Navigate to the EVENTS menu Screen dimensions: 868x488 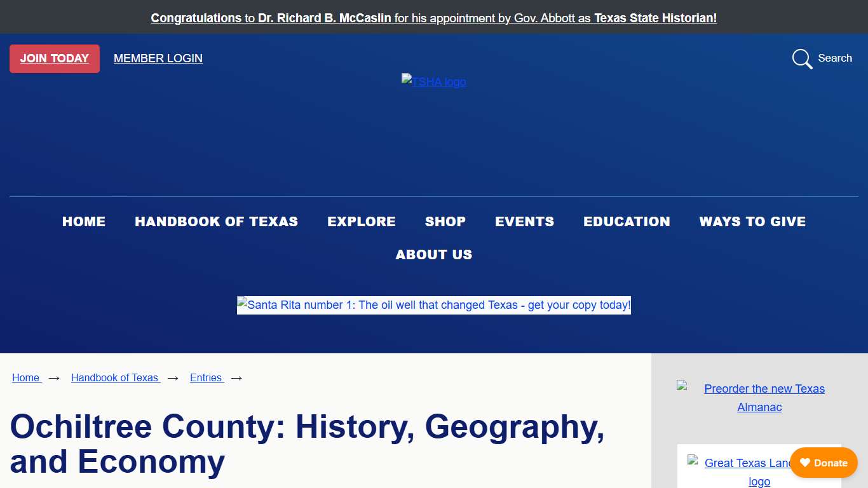click(524, 222)
